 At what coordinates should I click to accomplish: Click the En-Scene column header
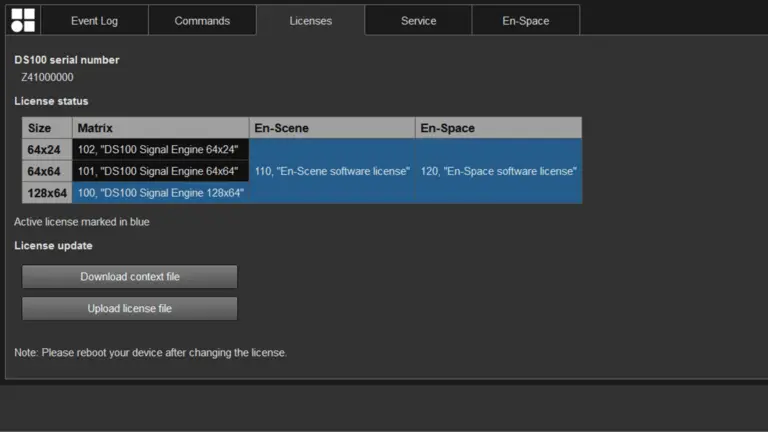tap(332, 128)
